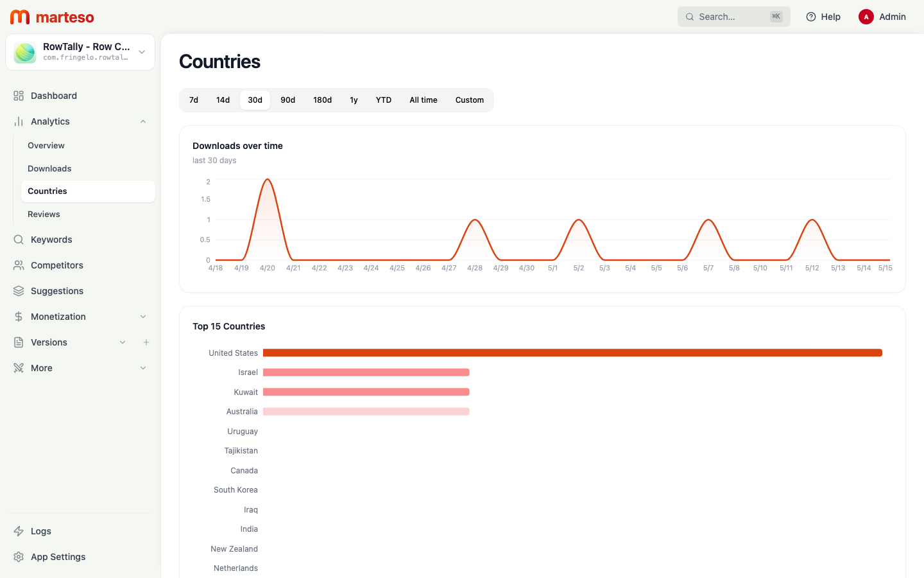
Task: Click the Admin avatar icon
Action: point(866,17)
